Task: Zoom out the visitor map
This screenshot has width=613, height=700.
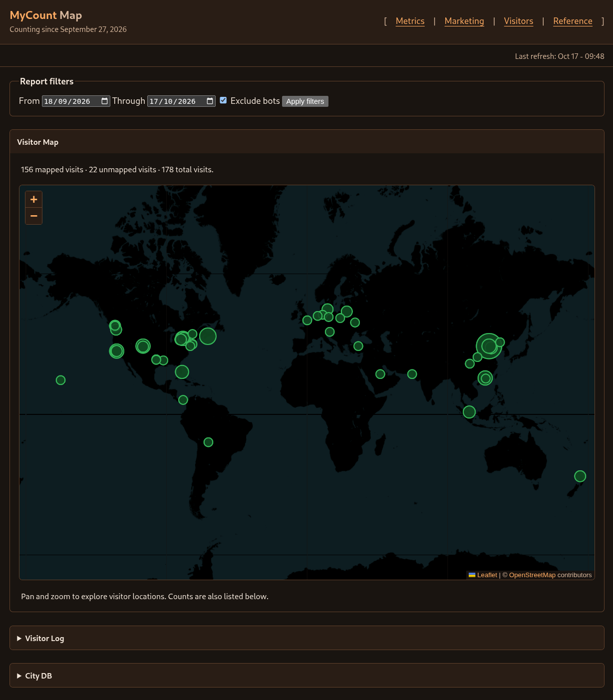Action: (33, 216)
